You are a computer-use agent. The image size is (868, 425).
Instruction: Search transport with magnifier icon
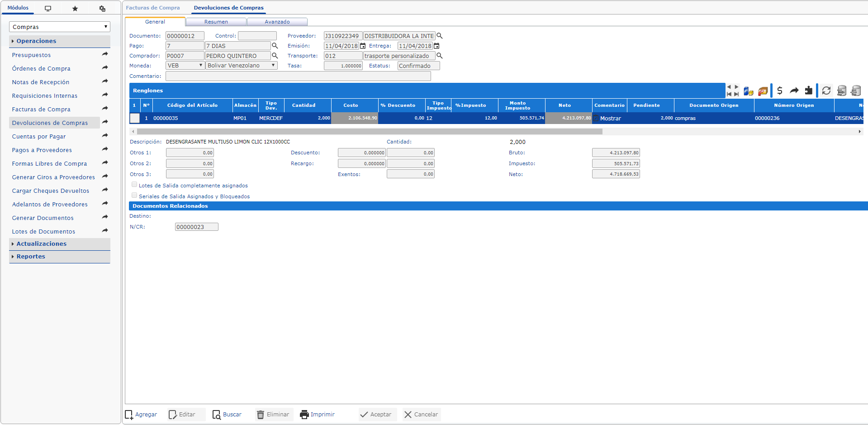pyautogui.click(x=439, y=56)
